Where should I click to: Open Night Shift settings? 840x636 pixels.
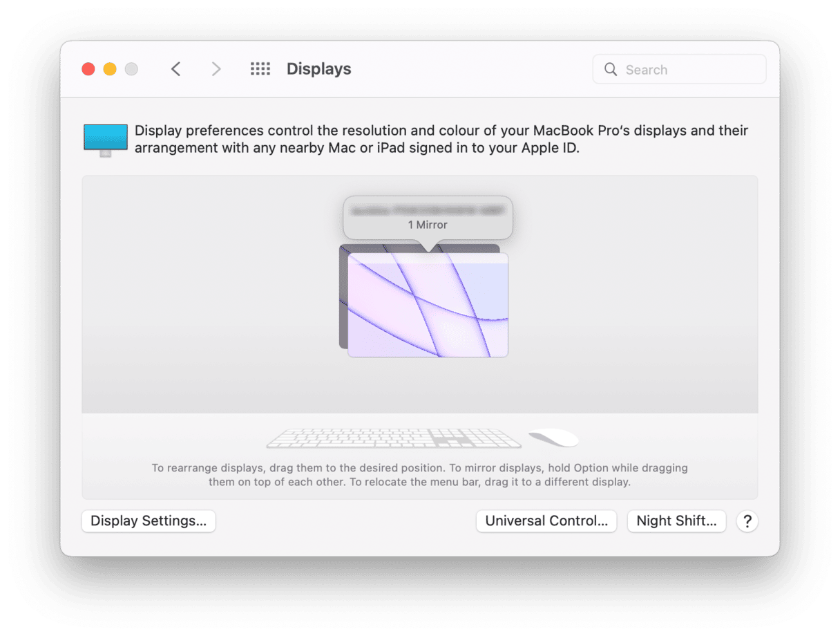click(x=676, y=521)
